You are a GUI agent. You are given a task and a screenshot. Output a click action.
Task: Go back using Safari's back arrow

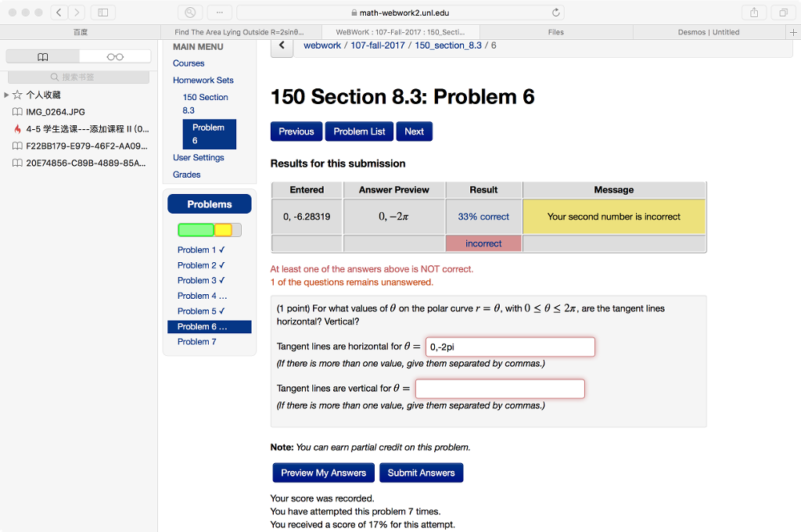pos(59,12)
